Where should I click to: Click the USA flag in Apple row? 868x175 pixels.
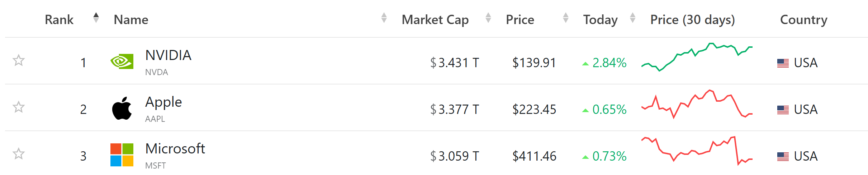click(783, 110)
